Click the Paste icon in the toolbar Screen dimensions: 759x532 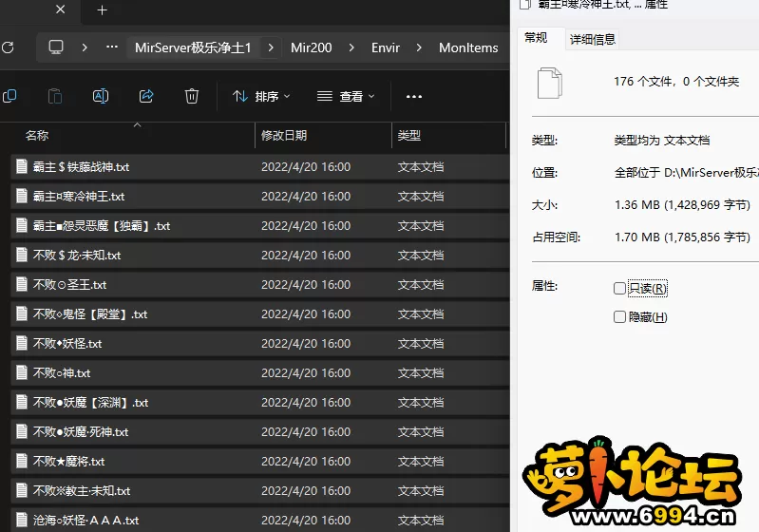tap(55, 96)
